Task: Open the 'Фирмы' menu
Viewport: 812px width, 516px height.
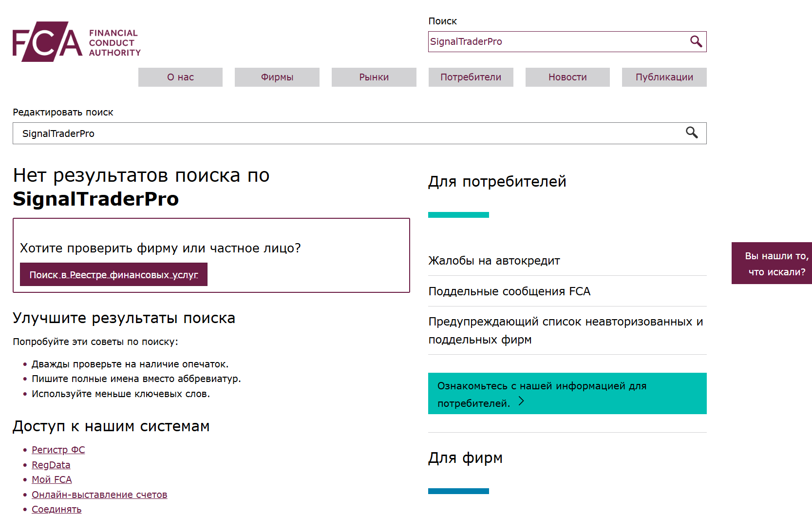Action: click(x=277, y=77)
